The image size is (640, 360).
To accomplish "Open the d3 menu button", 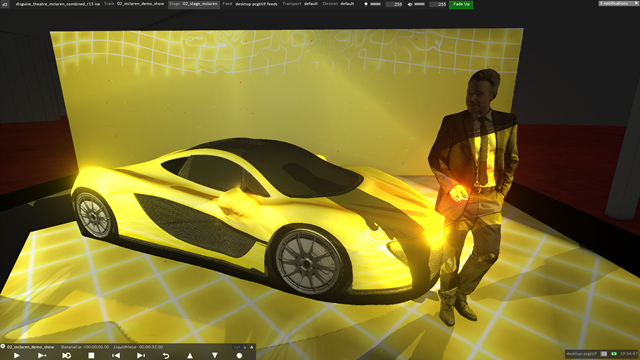I will pyautogui.click(x=5, y=4).
